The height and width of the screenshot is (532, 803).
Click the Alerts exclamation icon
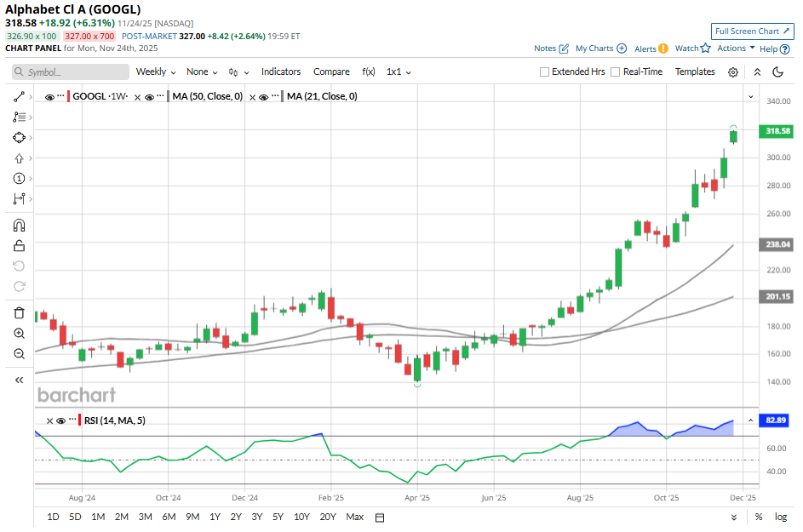click(663, 49)
